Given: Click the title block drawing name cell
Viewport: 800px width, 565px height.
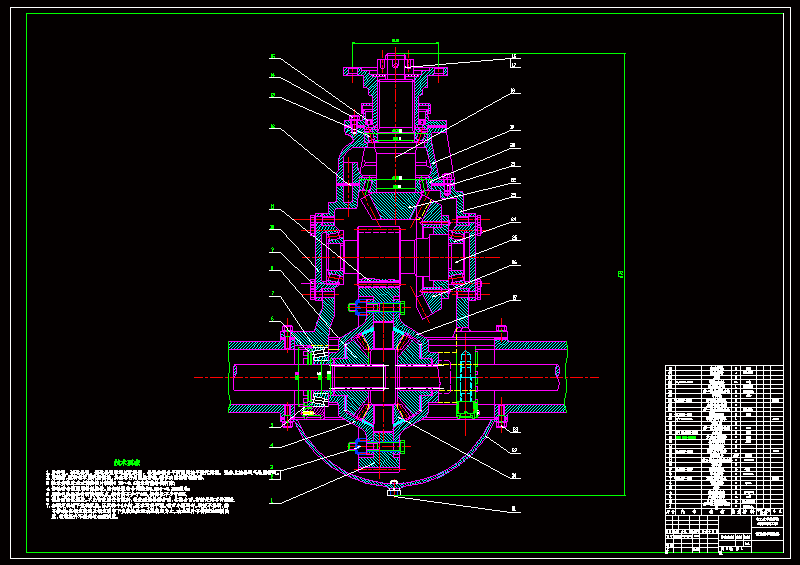Looking at the screenshot, I should point(768,534).
